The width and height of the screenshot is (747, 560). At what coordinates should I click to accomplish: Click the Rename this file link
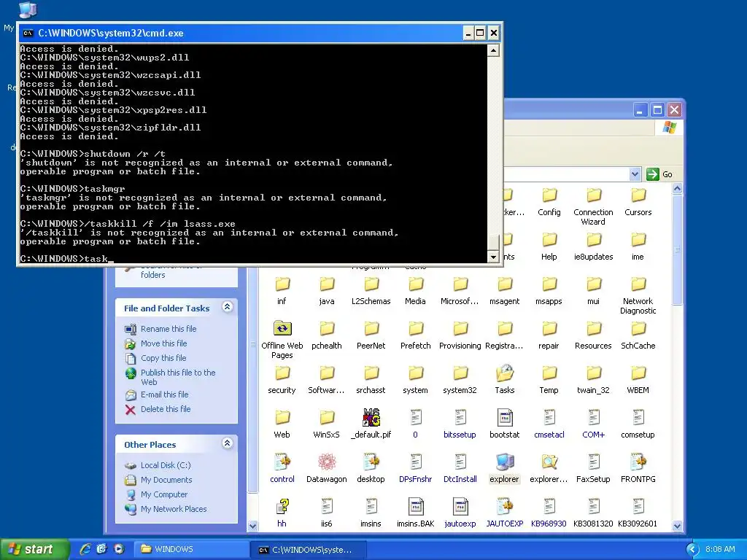pyautogui.click(x=169, y=329)
